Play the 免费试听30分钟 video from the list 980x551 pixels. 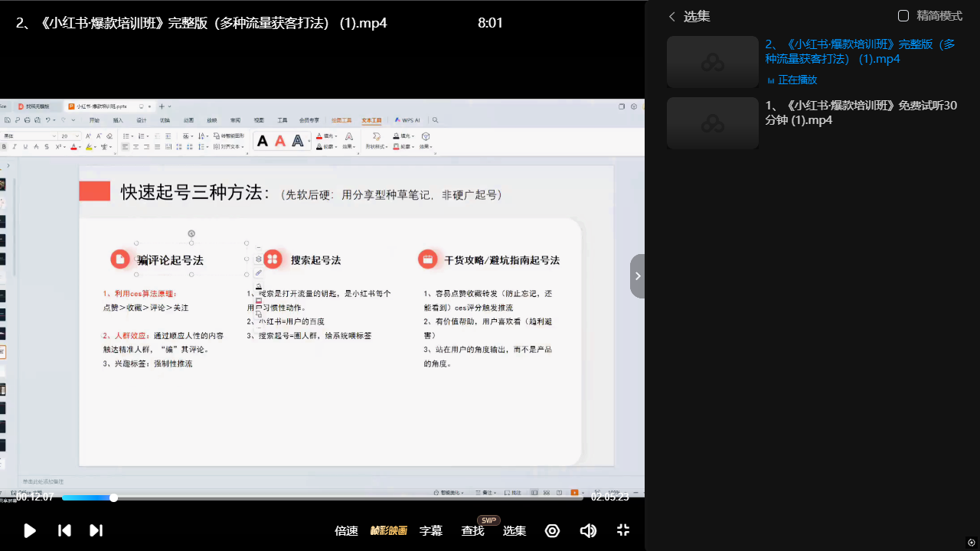(x=861, y=112)
